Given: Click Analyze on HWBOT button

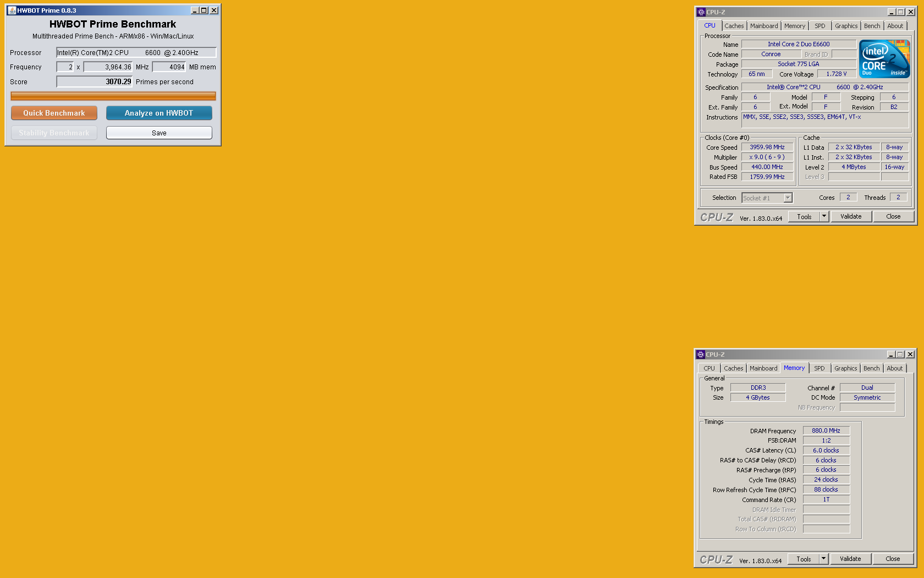Looking at the screenshot, I should [x=159, y=113].
